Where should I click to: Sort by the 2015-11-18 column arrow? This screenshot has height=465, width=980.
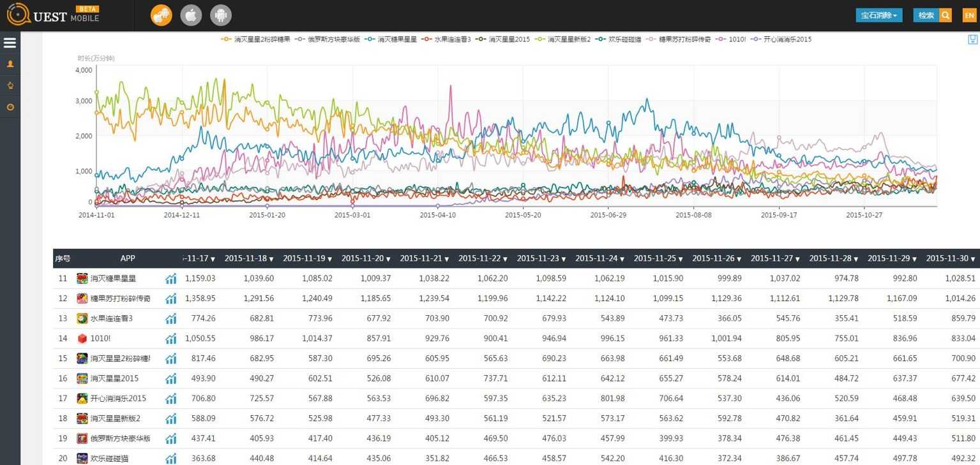(271, 259)
